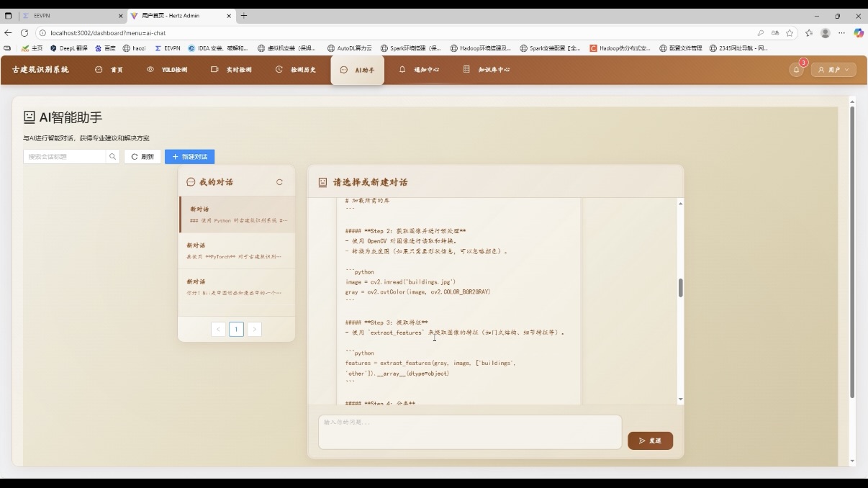Click the 刷新 refresh button

coord(143,156)
